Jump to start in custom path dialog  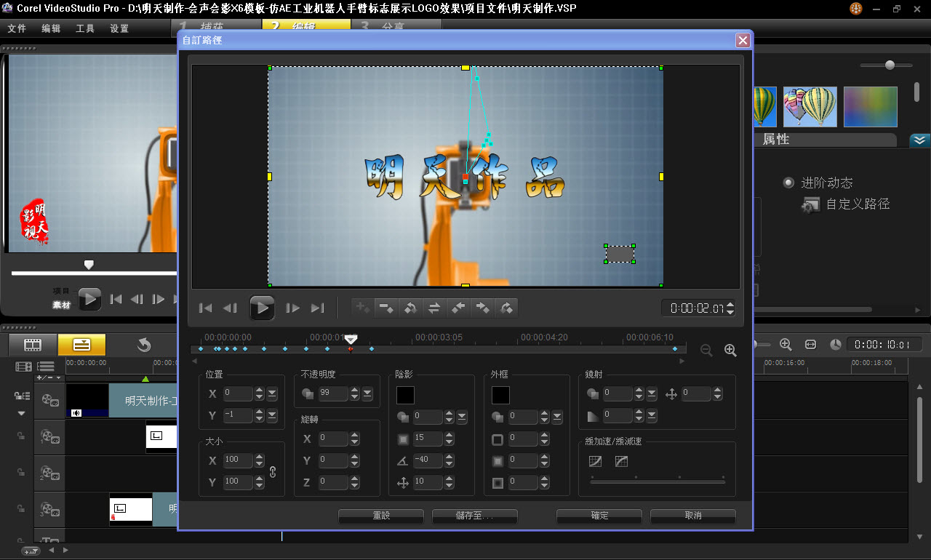pos(206,308)
